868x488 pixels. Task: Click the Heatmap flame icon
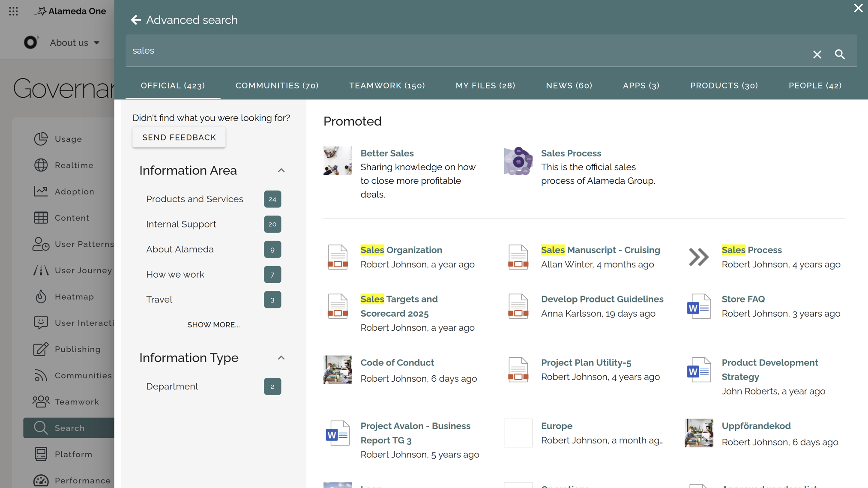tap(41, 296)
